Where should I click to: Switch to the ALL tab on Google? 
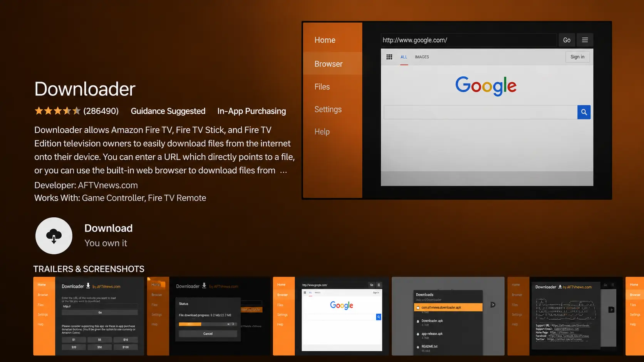[x=404, y=57]
